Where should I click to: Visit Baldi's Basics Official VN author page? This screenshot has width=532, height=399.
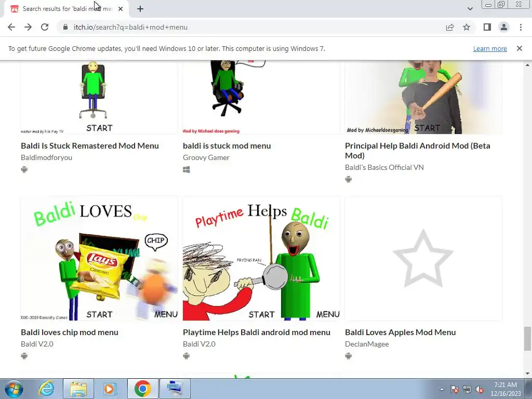point(384,167)
